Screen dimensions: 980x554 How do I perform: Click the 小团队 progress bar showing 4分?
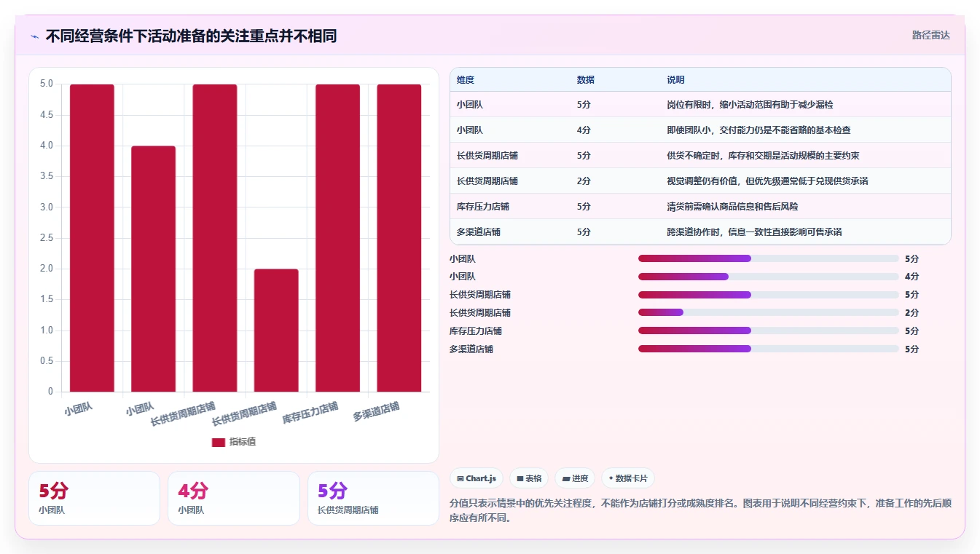point(769,277)
